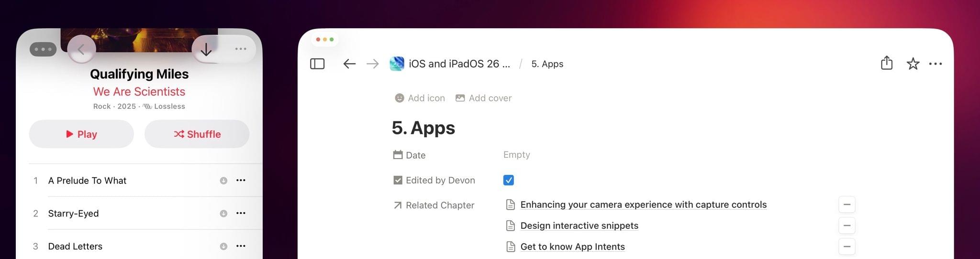Shuffle the Qualifying Miles album
This screenshot has width=980, height=259.
click(197, 134)
